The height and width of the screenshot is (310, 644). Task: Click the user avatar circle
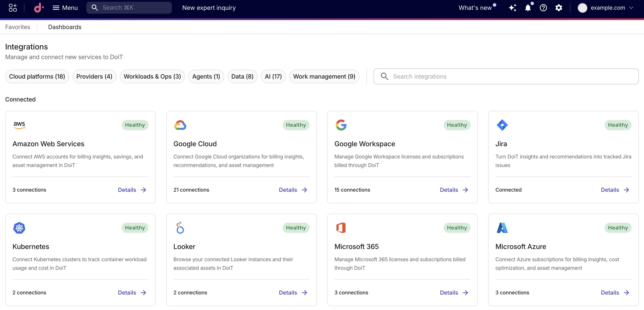[x=582, y=8]
